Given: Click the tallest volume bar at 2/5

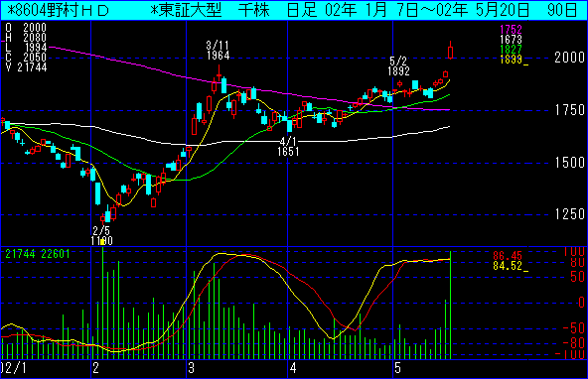Looking at the screenshot, I should pos(102,303).
